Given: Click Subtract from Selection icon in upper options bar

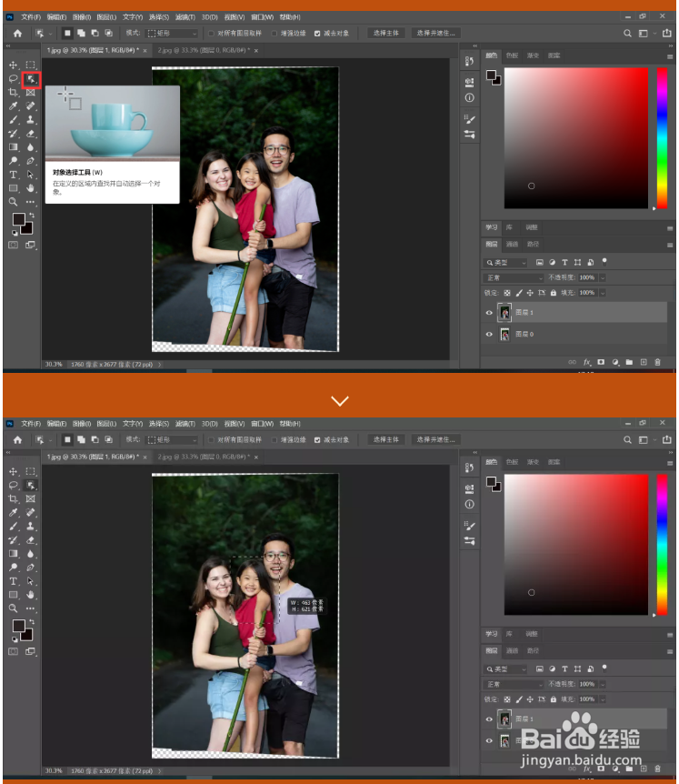Looking at the screenshot, I should [95, 34].
